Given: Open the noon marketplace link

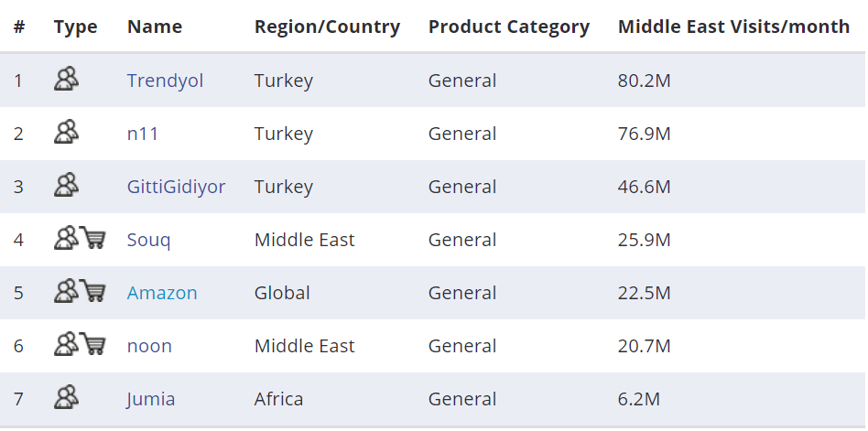Looking at the screenshot, I should point(149,346).
